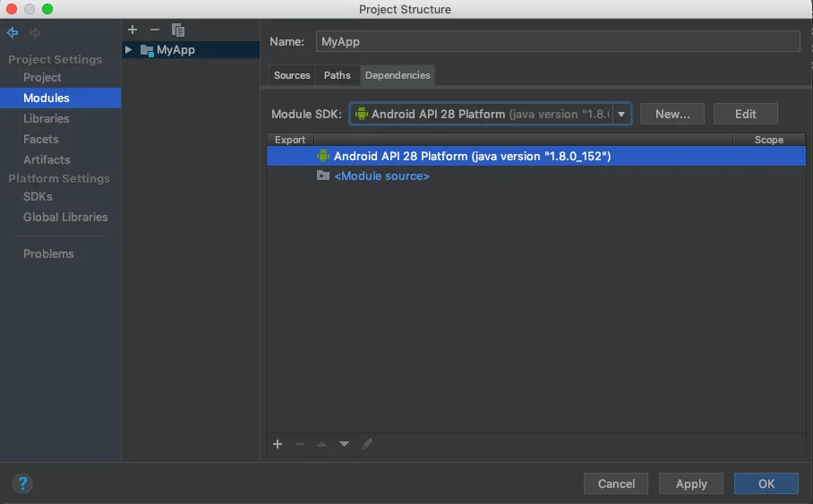
Task: Open SDKs under Platform Settings
Action: click(x=38, y=197)
